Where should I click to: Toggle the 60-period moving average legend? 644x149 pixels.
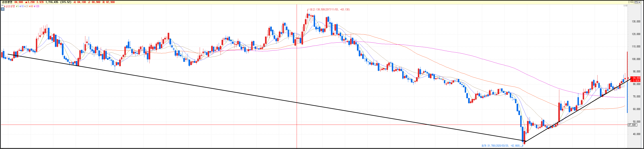pos(31,6)
